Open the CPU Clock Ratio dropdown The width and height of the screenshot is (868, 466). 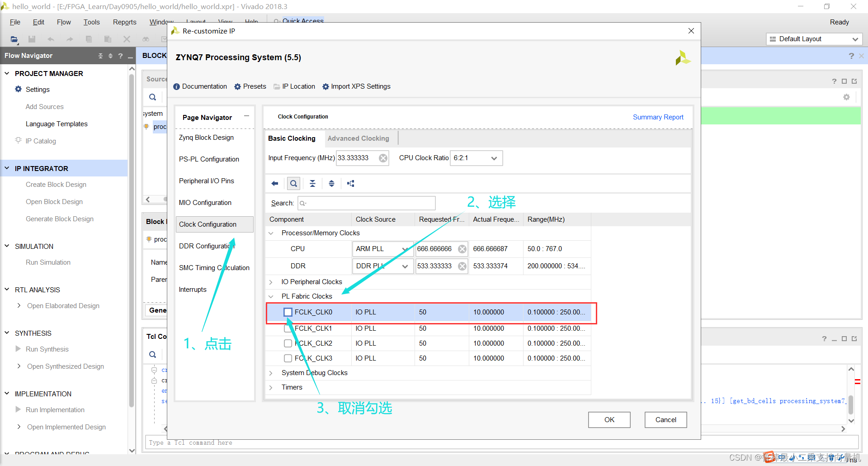[x=476, y=158]
